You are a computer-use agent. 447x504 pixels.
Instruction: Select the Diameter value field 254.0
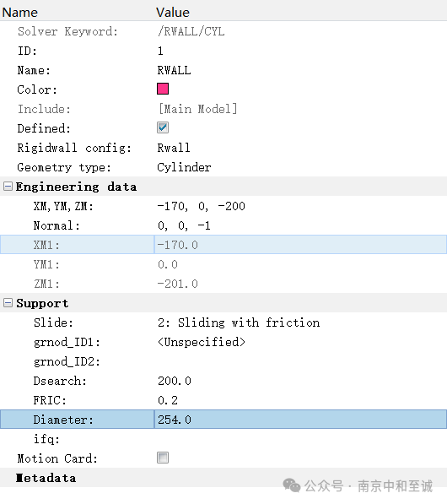pyautogui.click(x=300, y=420)
